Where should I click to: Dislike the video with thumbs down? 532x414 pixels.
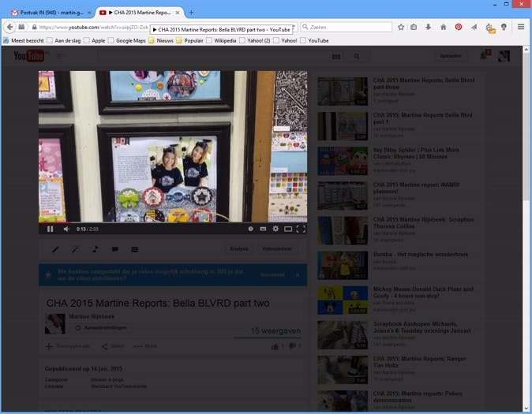click(292, 346)
